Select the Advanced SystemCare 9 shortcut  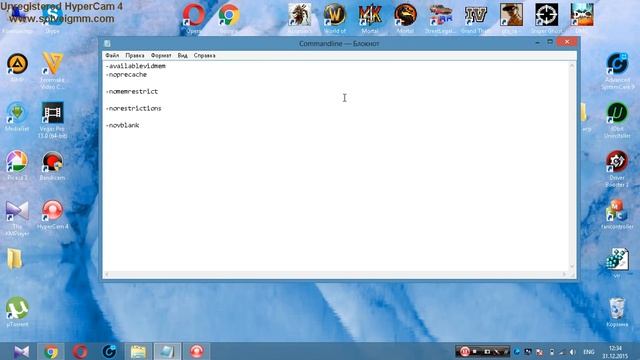pos(617,71)
